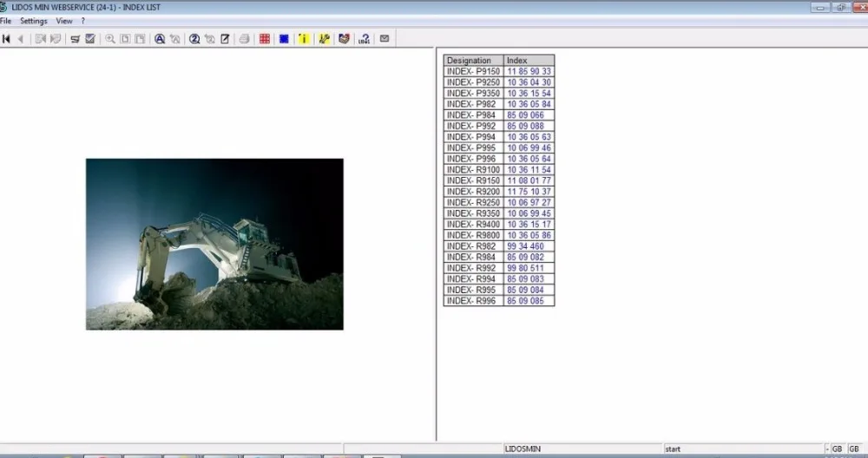
Task: Click the red grid icon in toolbar
Action: (265, 39)
